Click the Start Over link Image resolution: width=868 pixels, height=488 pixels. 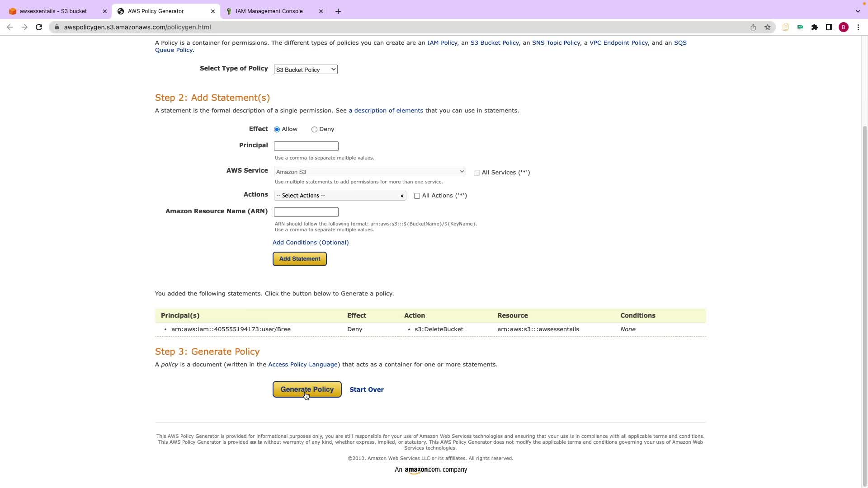(x=367, y=389)
